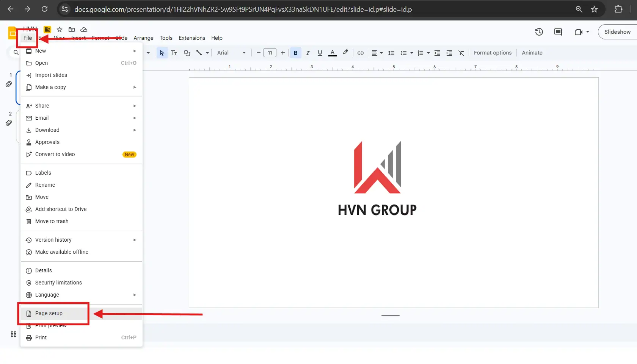Expand the Language submenu
This screenshot has height=364, width=637.
click(82, 295)
